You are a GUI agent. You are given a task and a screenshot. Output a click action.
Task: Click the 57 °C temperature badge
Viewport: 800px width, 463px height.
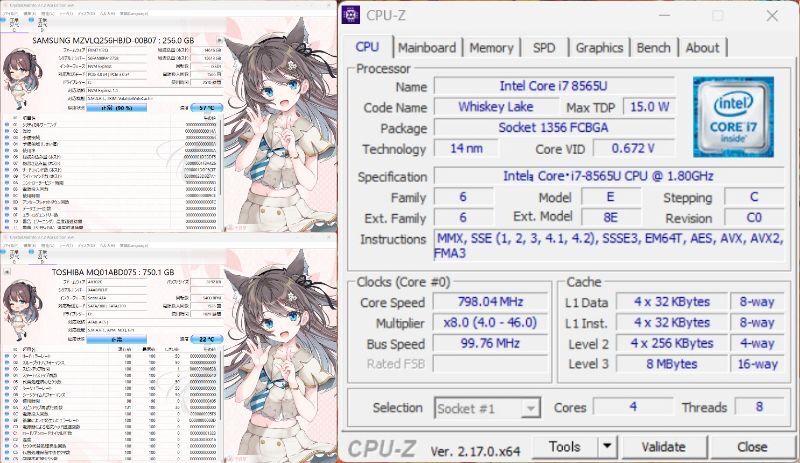tap(207, 108)
